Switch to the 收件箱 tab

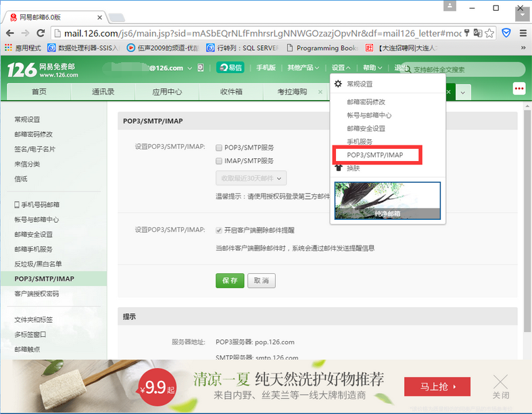tap(231, 92)
